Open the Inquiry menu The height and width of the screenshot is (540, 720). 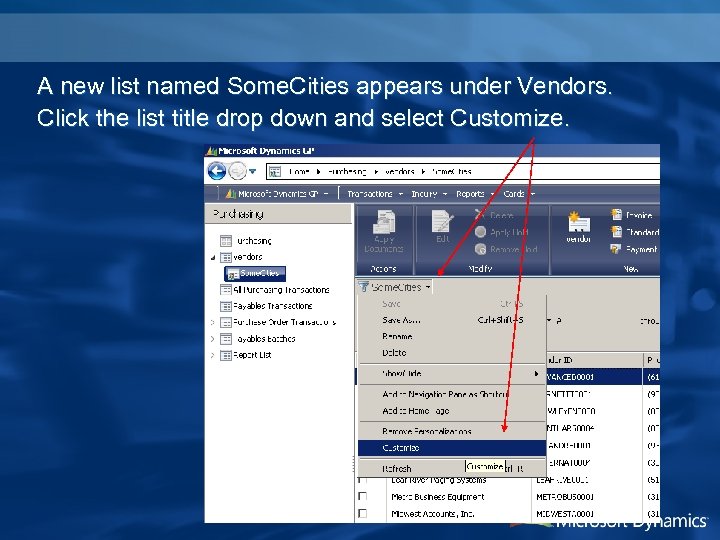coord(429,194)
